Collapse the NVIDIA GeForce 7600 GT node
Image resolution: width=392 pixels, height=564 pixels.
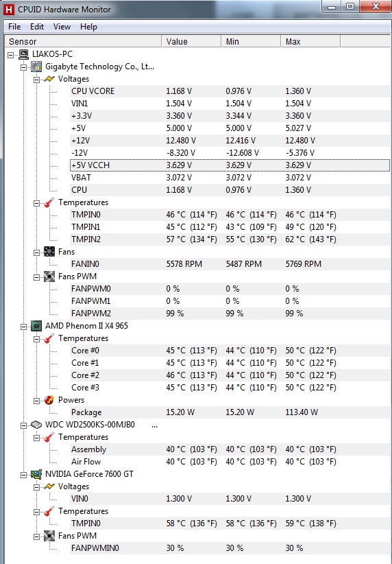coord(24,475)
